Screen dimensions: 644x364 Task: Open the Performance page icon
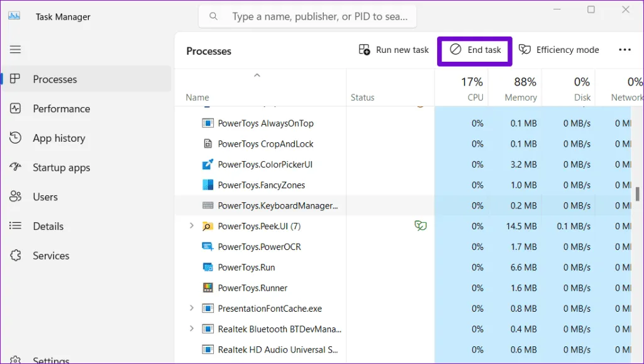16,108
